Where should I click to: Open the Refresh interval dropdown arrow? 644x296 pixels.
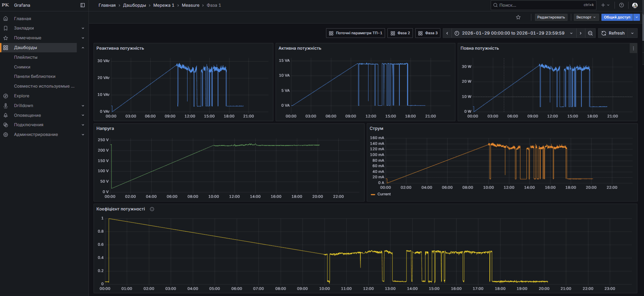[632, 33]
